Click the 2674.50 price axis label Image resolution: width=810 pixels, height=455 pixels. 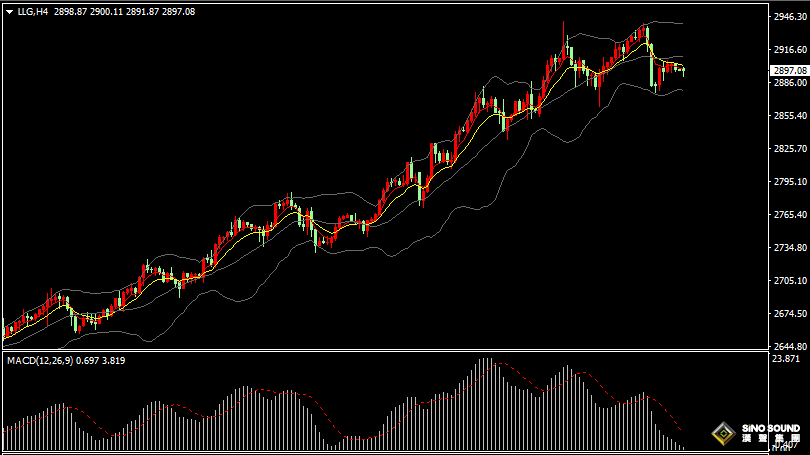(788, 314)
